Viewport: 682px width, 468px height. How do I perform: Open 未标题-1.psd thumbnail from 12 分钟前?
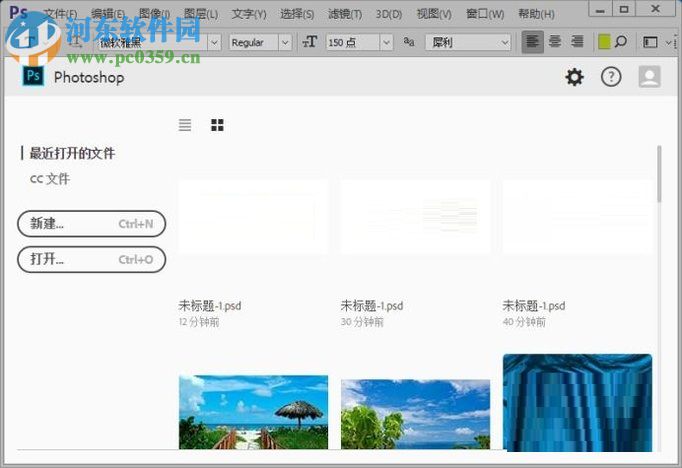tap(253, 217)
